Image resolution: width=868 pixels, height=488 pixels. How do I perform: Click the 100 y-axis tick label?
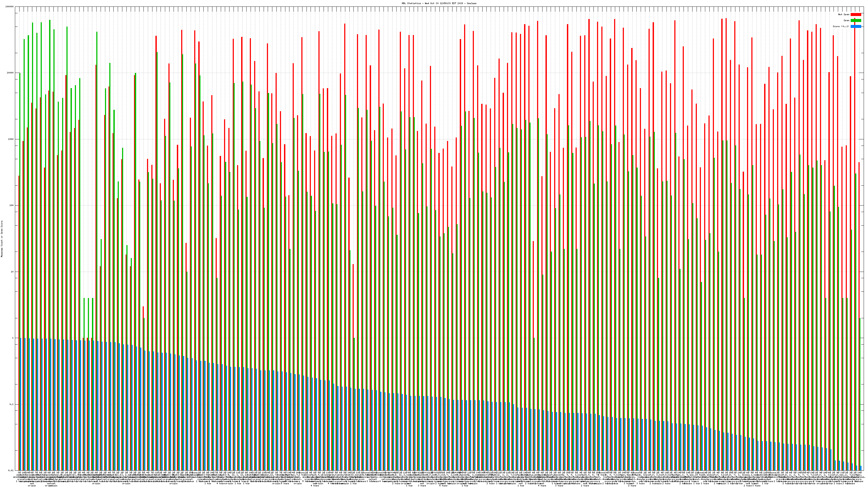point(12,206)
